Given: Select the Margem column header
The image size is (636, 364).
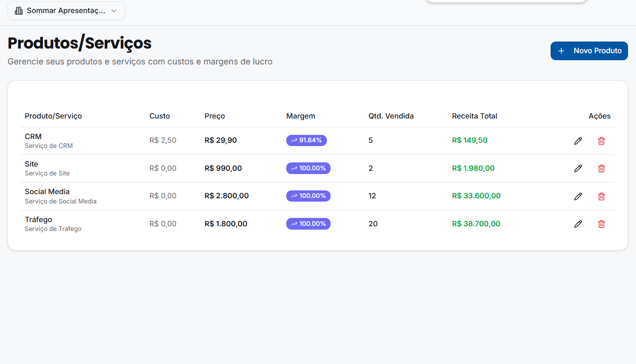Looking at the screenshot, I should click(x=301, y=116).
